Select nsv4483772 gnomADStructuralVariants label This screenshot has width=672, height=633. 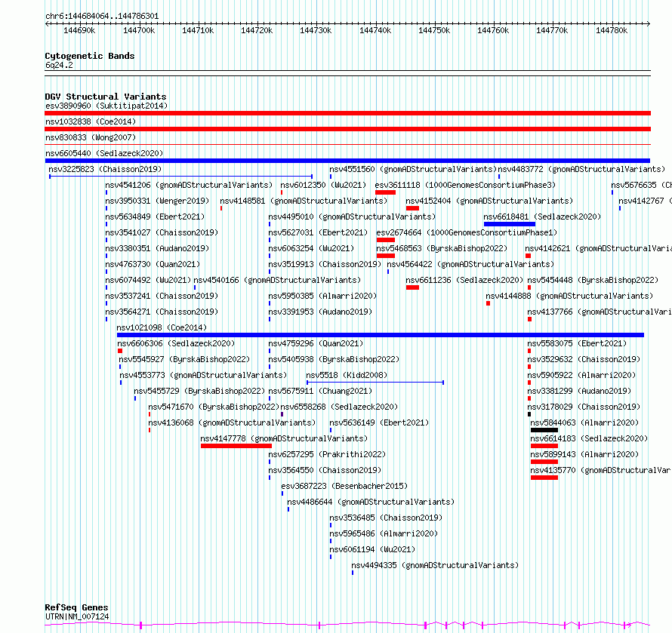coord(581,169)
